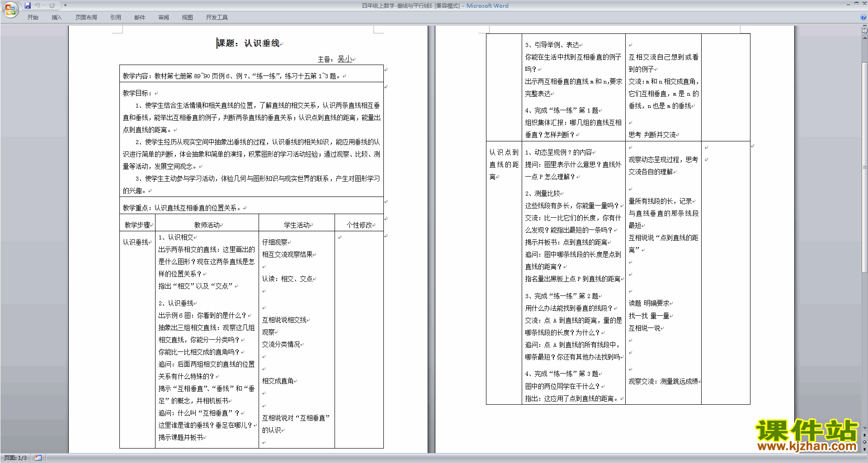Click the line 揭示课题并板书
This screenshot has width=868, height=463.
181,437
